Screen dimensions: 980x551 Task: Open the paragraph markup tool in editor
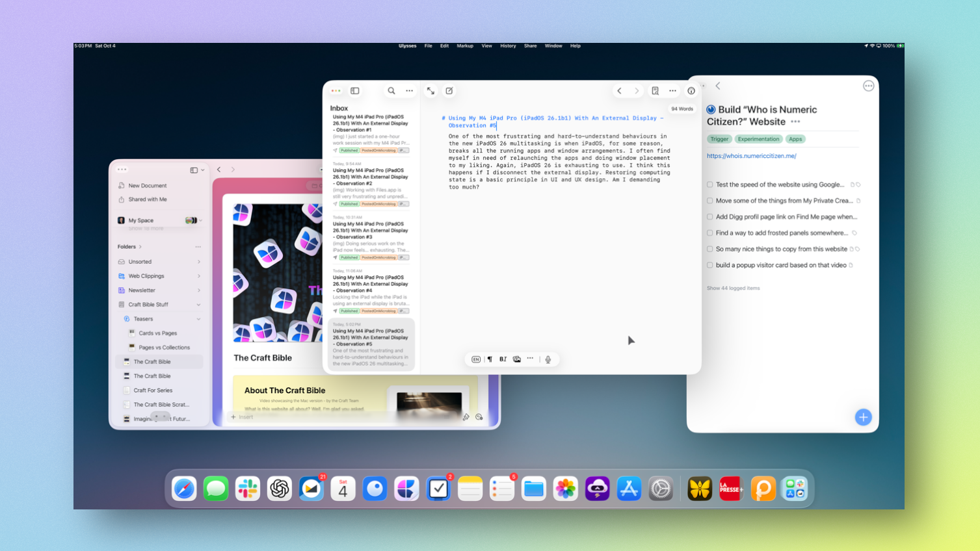click(490, 359)
